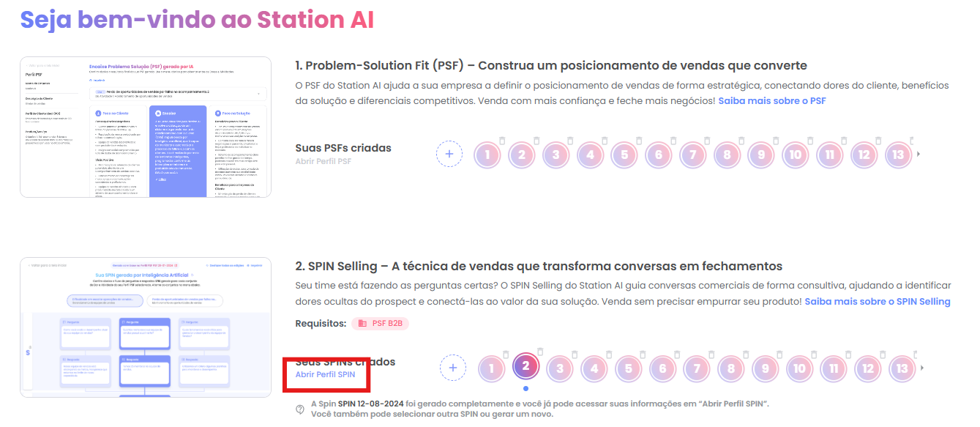
Task: Remove SPIN number 2 with its trash icon
Action: pos(541,351)
